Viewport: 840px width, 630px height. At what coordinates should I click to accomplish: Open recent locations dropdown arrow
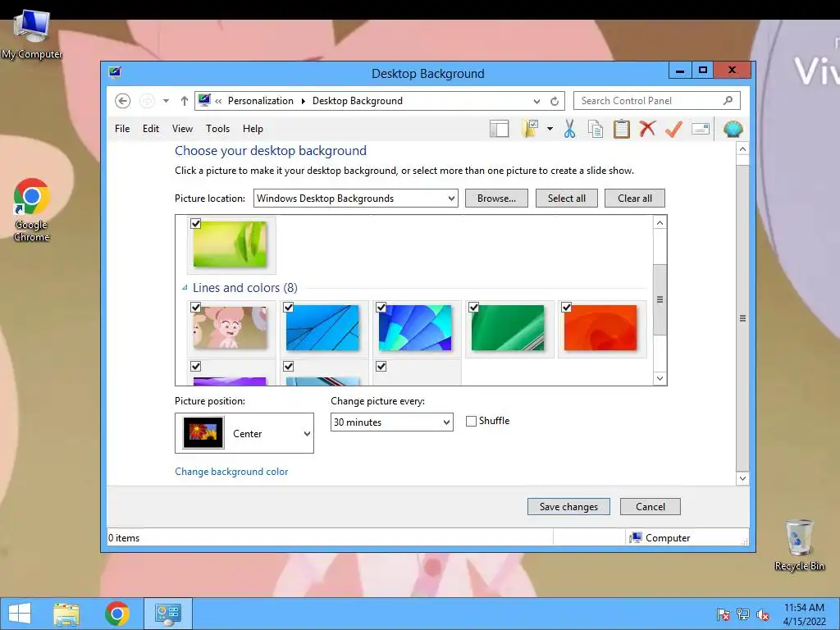coord(166,101)
